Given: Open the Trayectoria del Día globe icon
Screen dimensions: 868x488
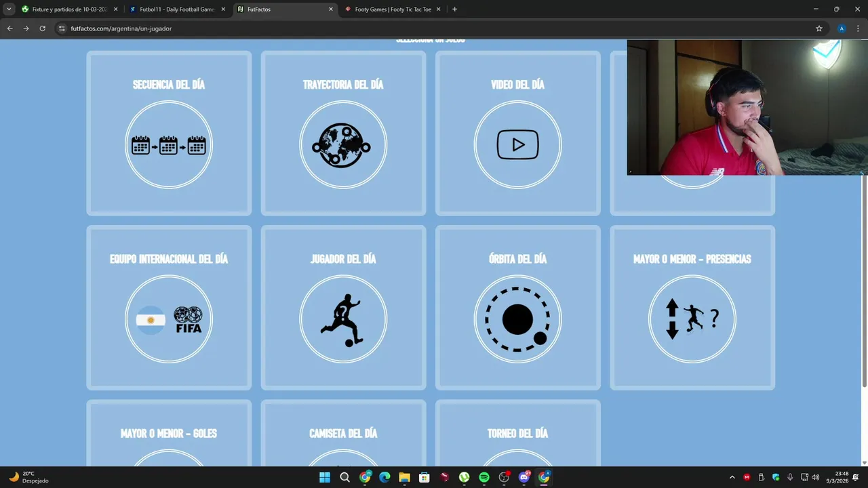Looking at the screenshot, I should [343, 145].
